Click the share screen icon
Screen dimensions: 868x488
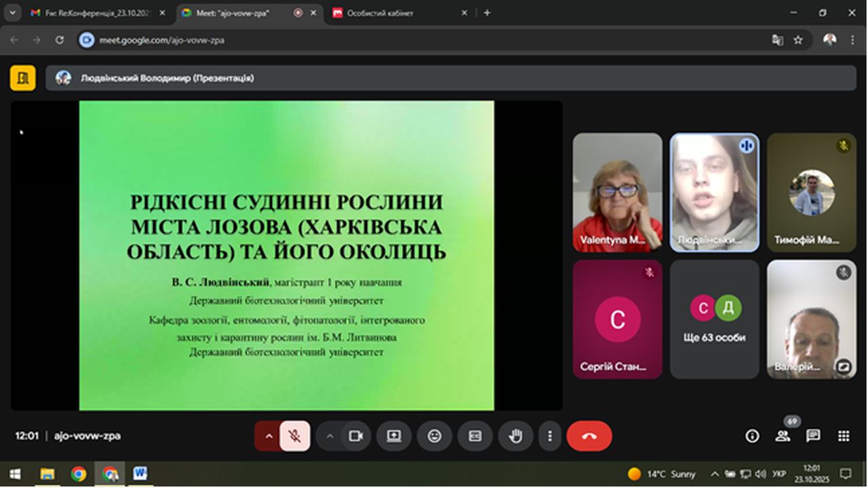coord(394,436)
